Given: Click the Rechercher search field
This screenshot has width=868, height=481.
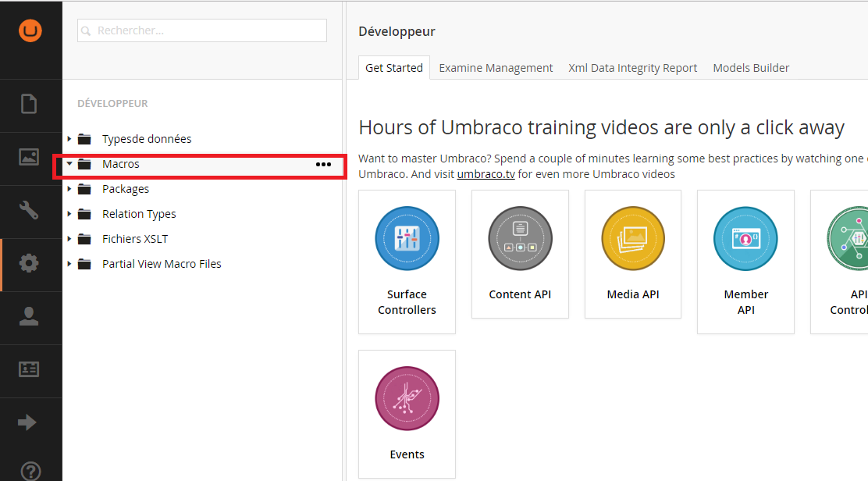Looking at the screenshot, I should [x=202, y=30].
